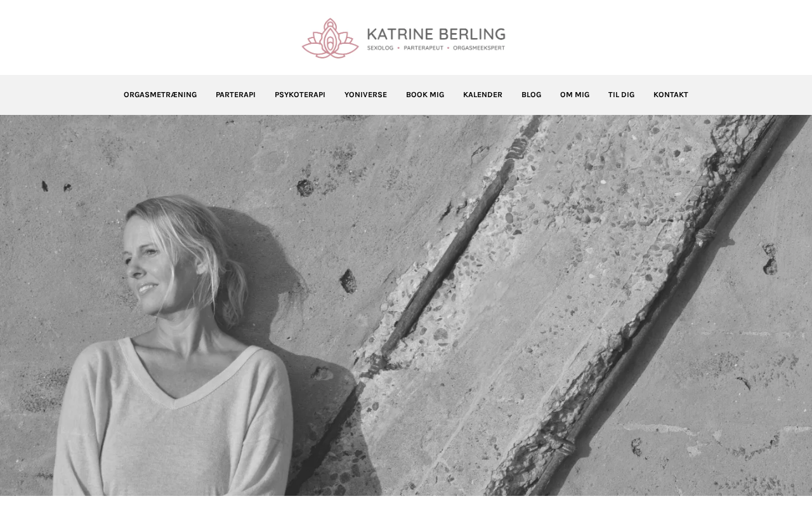The image size is (812, 508).
Task: Click the Katrine Berling site title
Action: coord(436,34)
